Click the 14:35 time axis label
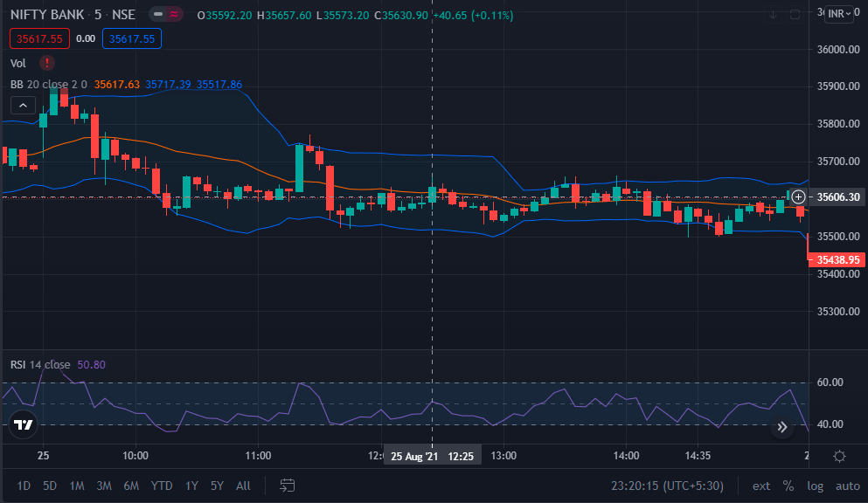The image size is (868, 503). (x=698, y=456)
